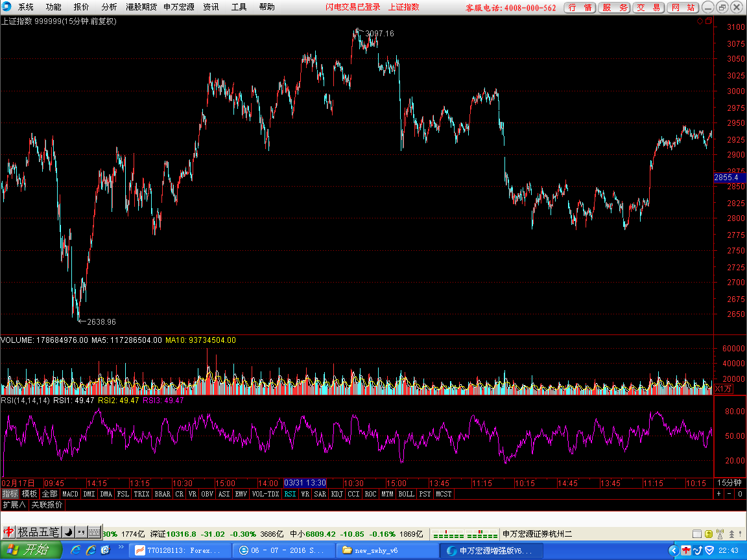
Task: Switch indicator to ASI
Action: 224,494
